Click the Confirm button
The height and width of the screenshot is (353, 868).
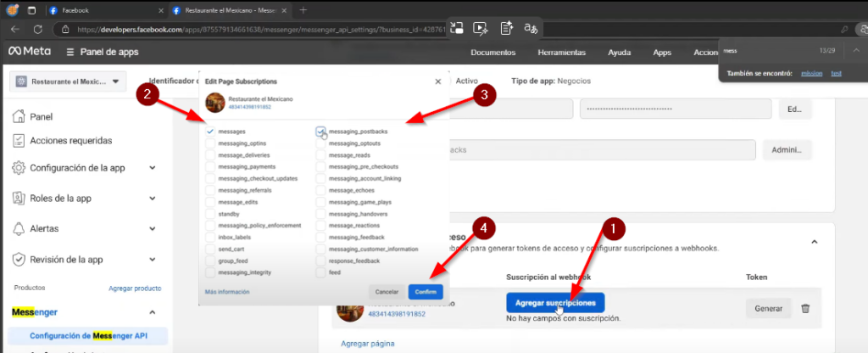pyautogui.click(x=426, y=292)
